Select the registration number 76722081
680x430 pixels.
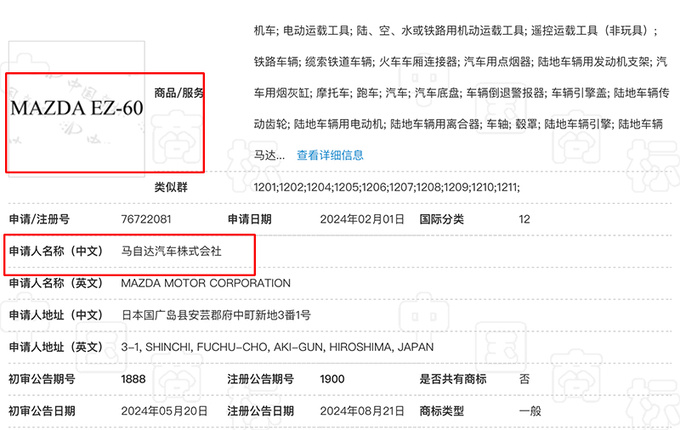(x=146, y=219)
